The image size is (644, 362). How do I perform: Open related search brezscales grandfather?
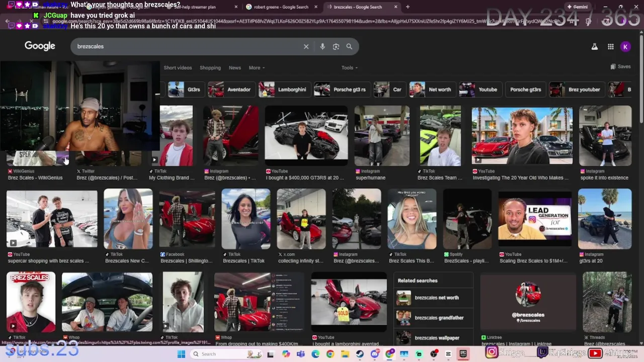pos(433,318)
